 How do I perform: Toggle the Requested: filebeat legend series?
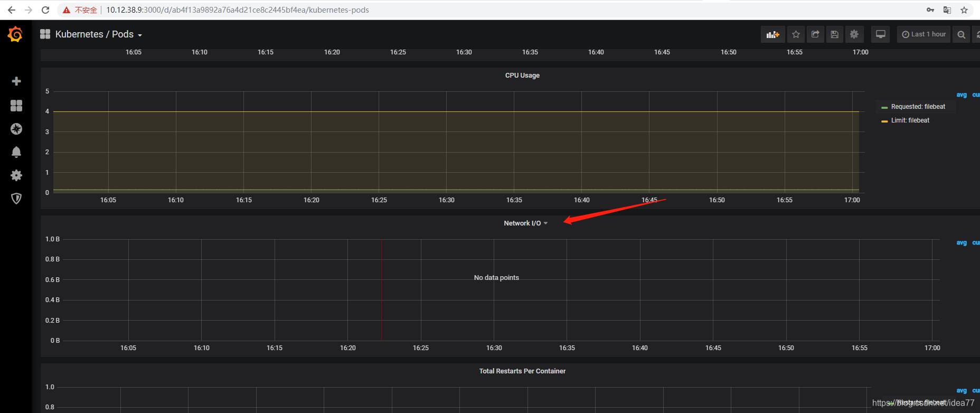(918, 107)
